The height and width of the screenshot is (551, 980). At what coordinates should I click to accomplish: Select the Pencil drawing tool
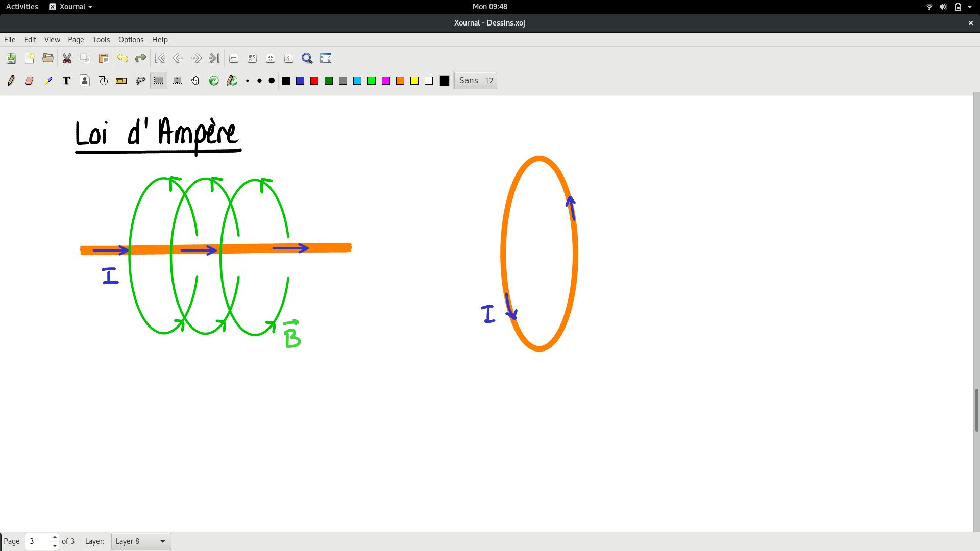click(11, 81)
